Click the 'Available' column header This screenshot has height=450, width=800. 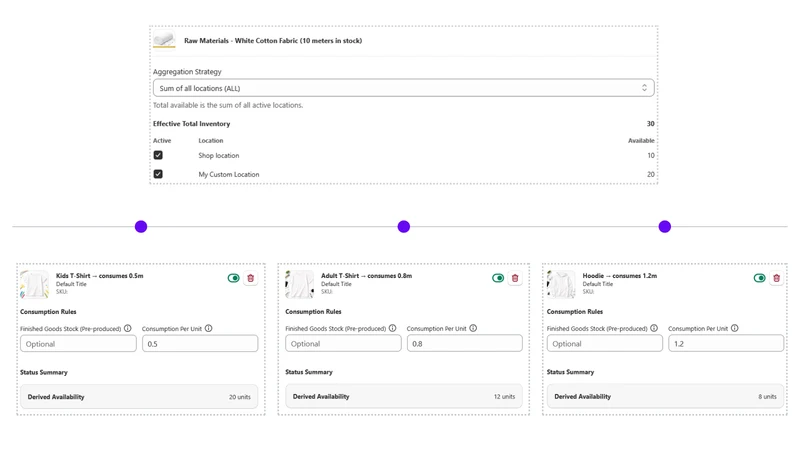(641, 140)
